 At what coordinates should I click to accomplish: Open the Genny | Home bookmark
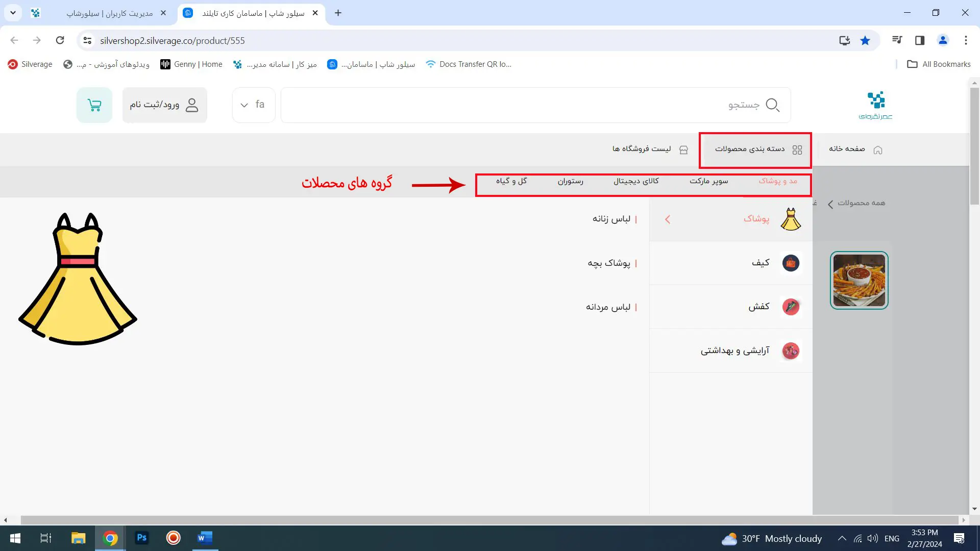tap(191, 64)
